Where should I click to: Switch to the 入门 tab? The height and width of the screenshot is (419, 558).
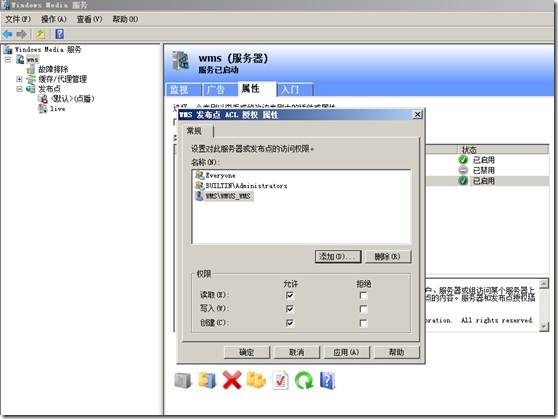point(295,90)
